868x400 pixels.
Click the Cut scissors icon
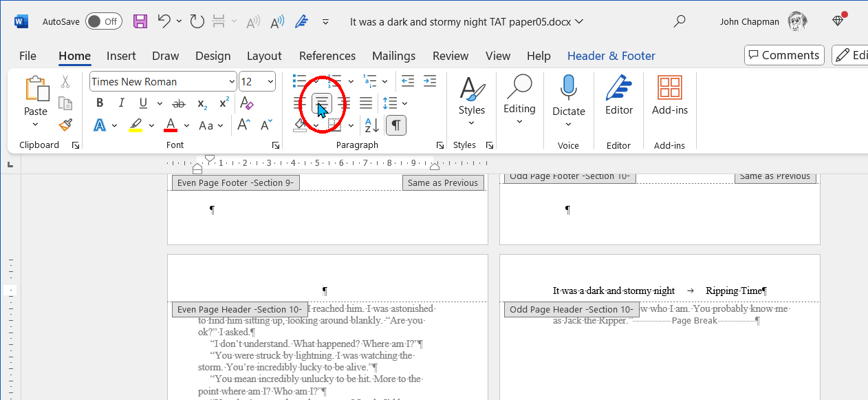(65, 82)
